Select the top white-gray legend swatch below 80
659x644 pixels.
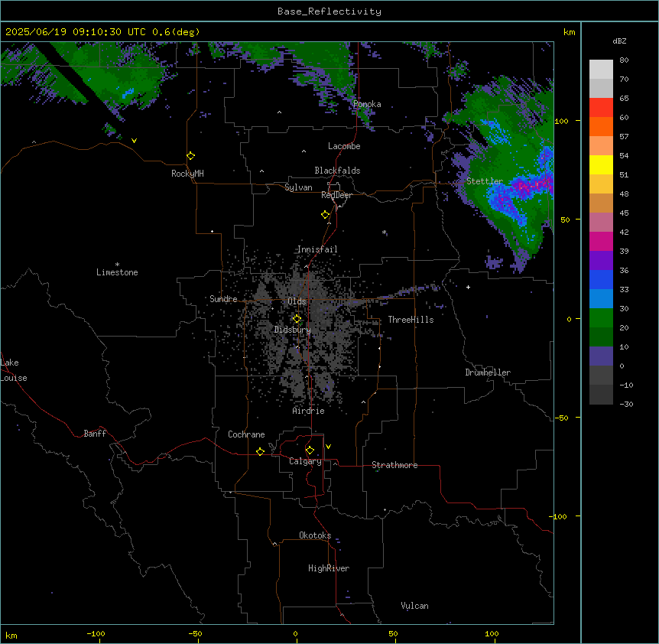point(601,69)
